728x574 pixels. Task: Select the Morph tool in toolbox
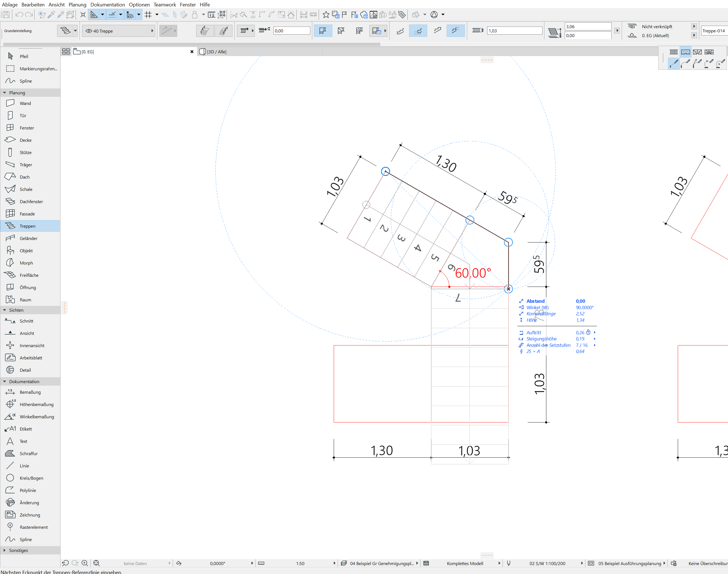(x=26, y=263)
